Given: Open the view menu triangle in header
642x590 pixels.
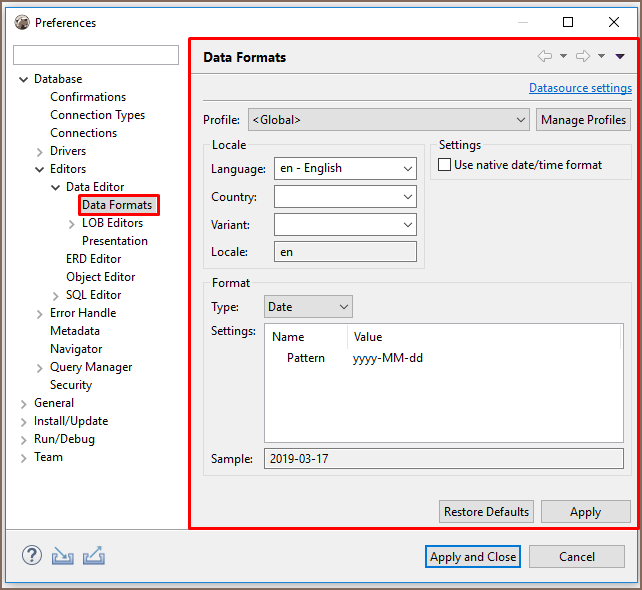Looking at the screenshot, I should (620, 56).
